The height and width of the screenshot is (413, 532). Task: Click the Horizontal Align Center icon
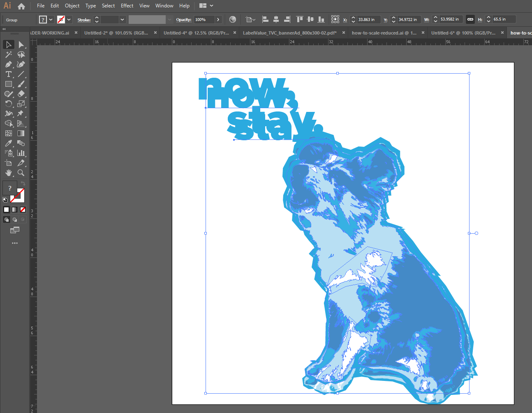click(276, 19)
